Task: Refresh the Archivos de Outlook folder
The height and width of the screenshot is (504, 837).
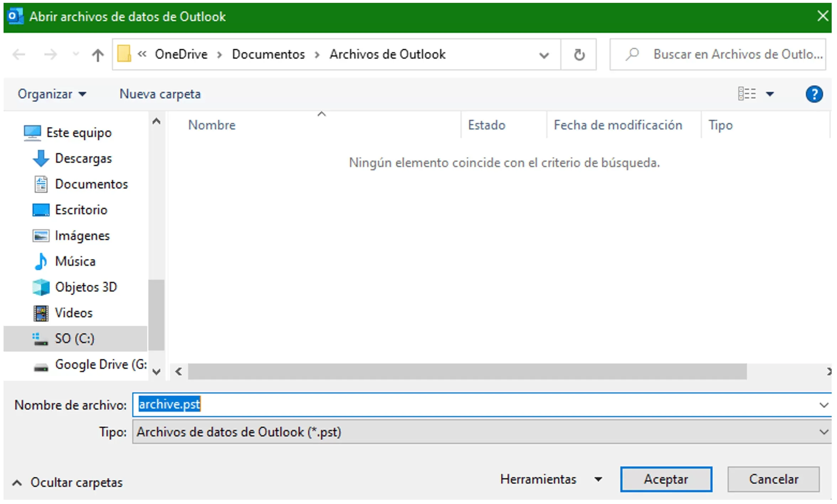Action: coord(579,55)
